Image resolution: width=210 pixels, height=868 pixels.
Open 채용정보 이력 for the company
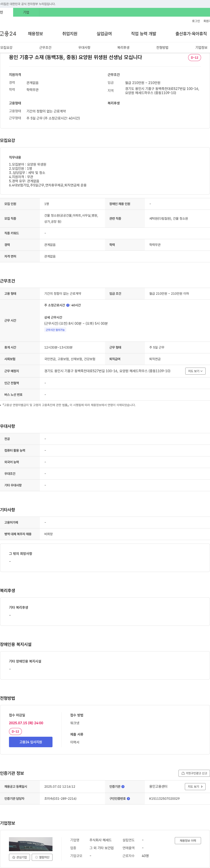coord(188,841)
